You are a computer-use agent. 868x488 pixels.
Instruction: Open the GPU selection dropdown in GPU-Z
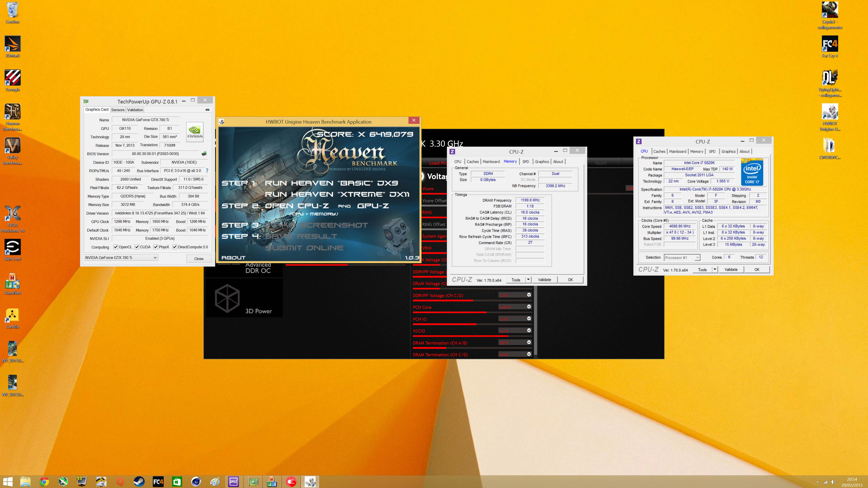[121, 258]
